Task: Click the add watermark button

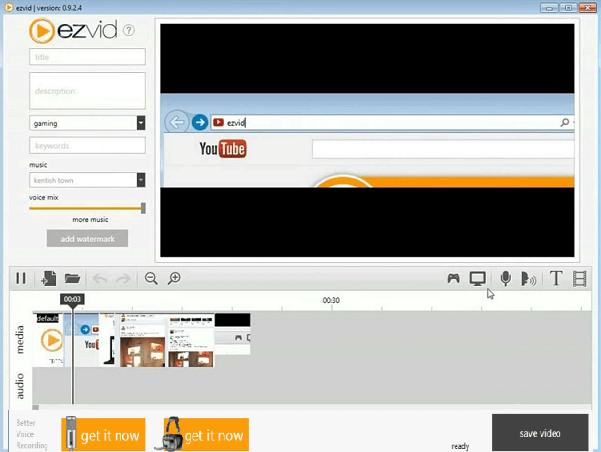Action: [x=87, y=238]
